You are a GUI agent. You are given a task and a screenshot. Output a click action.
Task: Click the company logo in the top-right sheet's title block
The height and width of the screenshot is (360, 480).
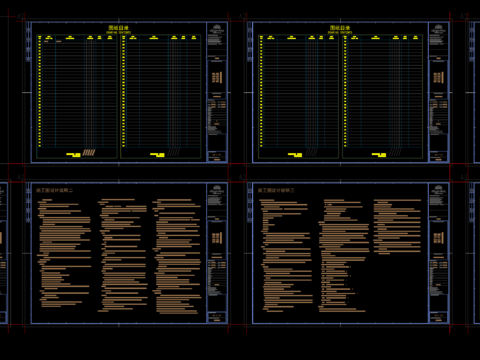[438, 29]
